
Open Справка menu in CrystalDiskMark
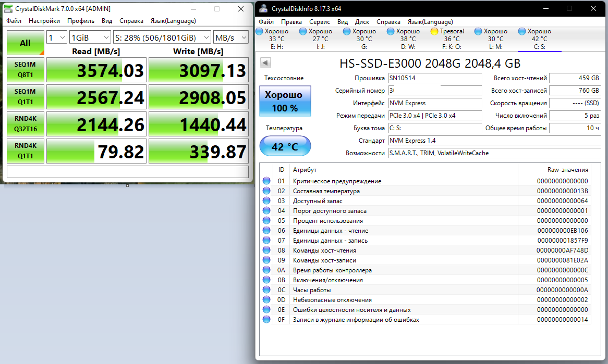point(131,21)
